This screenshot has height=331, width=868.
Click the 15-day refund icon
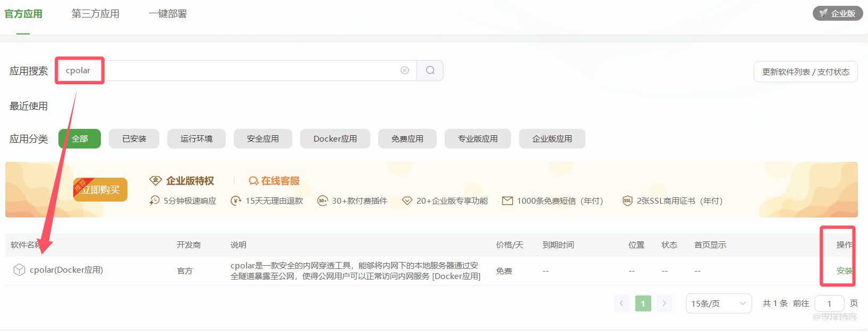coord(236,201)
